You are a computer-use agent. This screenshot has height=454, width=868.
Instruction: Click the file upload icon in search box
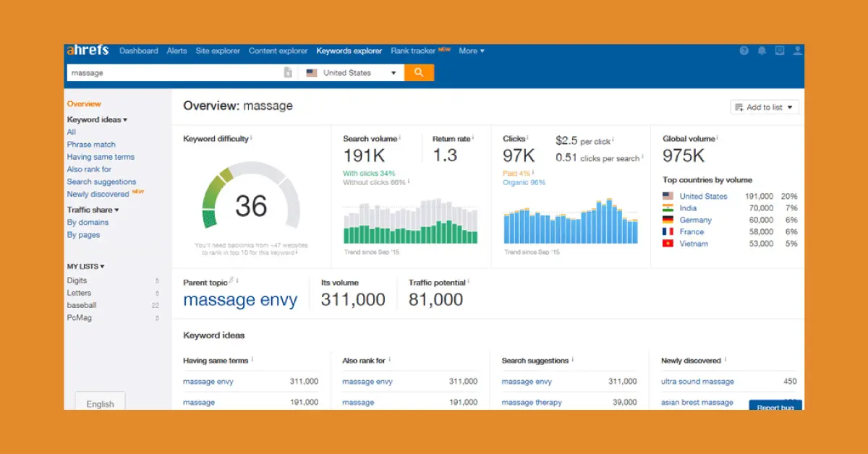point(288,73)
